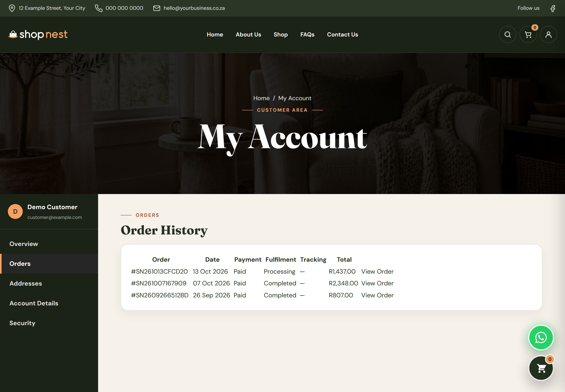Open the floating WhatsApp chat button
The height and width of the screenshot is (392, 565).
pos(541,338)
